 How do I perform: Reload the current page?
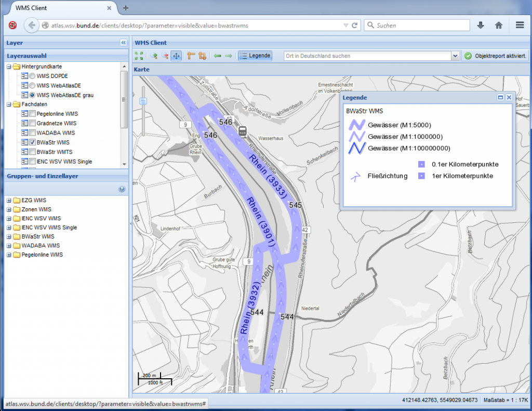(354, 25)
